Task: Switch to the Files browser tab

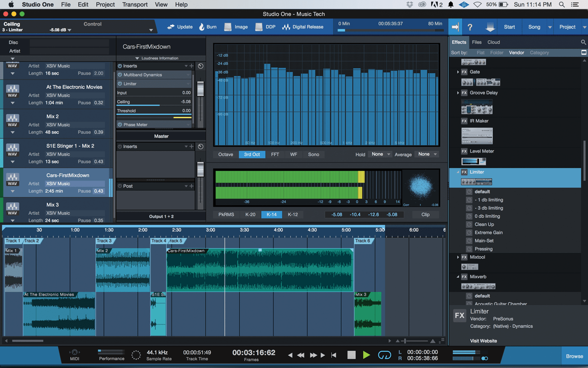Action: pos(476,42)
